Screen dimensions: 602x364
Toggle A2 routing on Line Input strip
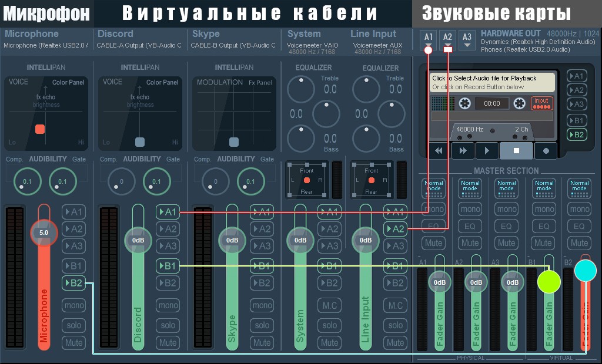click(396, 229)
